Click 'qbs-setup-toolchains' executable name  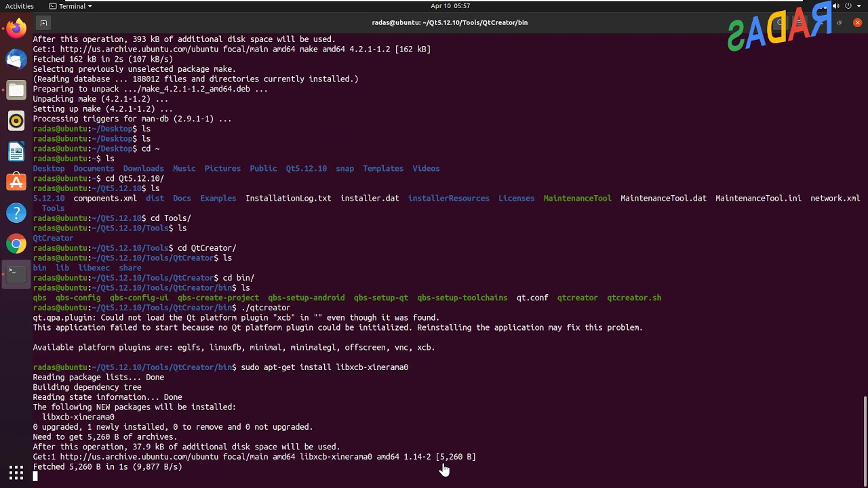click(462, 298)
